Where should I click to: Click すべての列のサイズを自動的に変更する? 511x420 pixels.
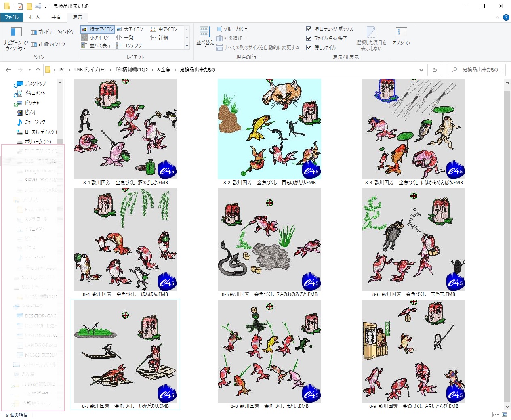(x=258, y=47)
